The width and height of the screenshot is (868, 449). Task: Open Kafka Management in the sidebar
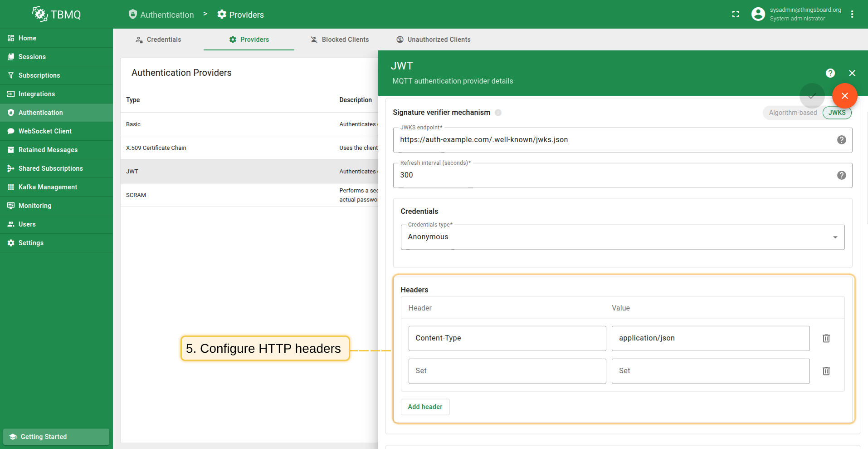point(48,187)
